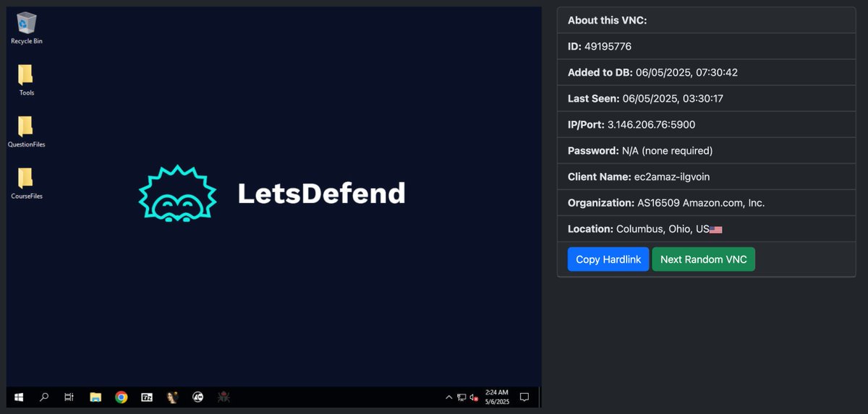This screenshot has height=414, width=868.
Task: Click the LetsDefend hedgehog logo thumbnail
Action: point(178,193)
